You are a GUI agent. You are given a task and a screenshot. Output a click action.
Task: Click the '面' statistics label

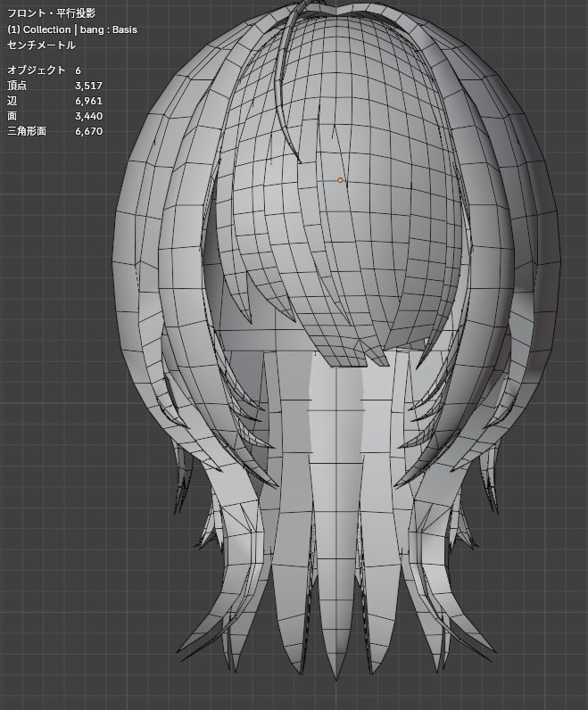coord(12,116)
